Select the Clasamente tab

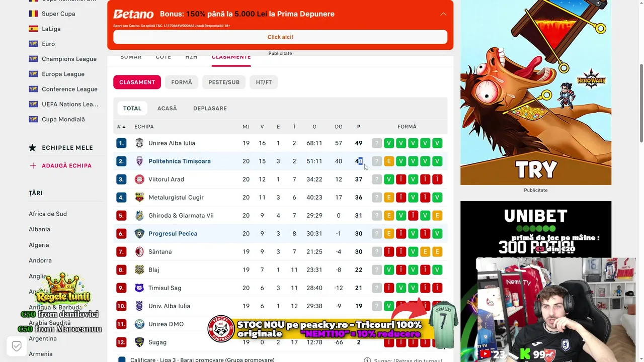231,57
